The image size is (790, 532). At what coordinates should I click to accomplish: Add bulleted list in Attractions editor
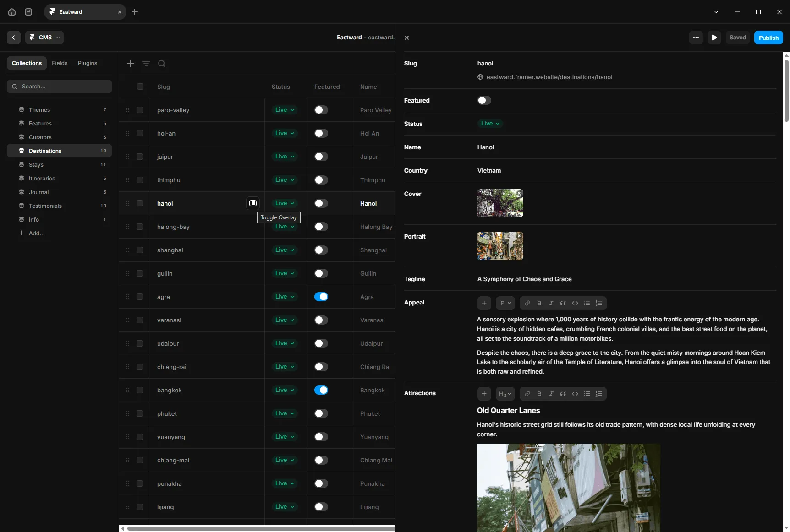(x=587, y=394)
